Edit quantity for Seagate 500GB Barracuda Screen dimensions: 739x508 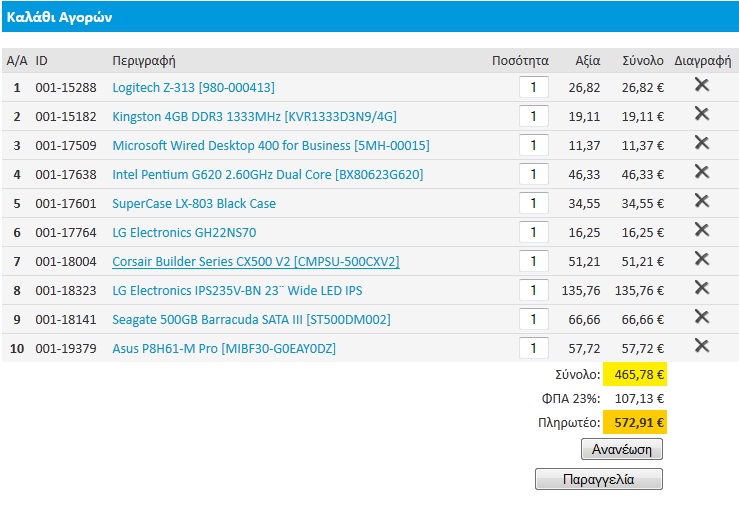click(x=534, y=319)
